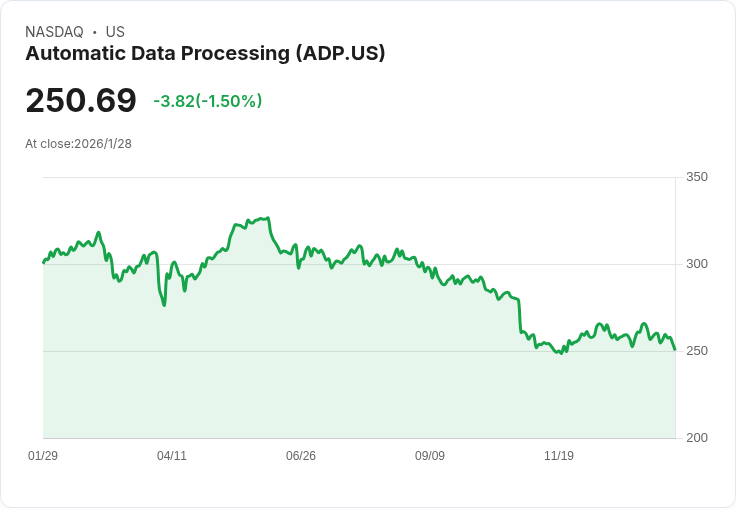
Task: Click the At close date text
Action: pos(78,144)
